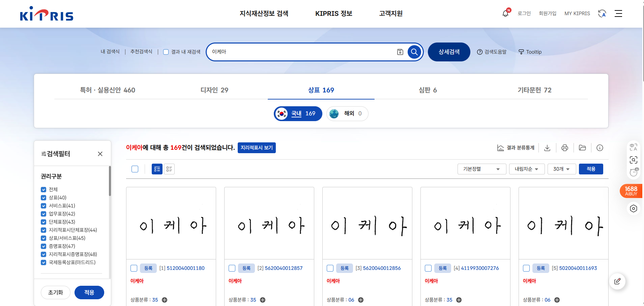Click the translate icon on right sidebar
The height and width of the screenshot is (306, 644).
tap(634, 147)
